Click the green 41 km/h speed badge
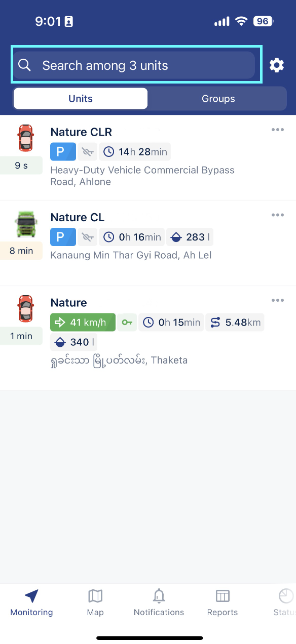The height and width of the screenshot is (644, 296). coord(83,322)
